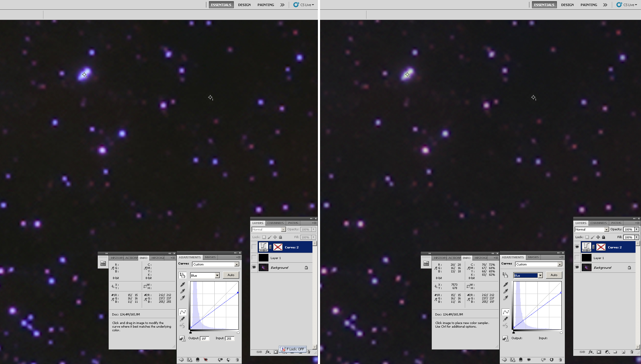This screenshot has height=364, width=641.
Task: Click the white point slider under the left curve graph
Action: (238, 333)
